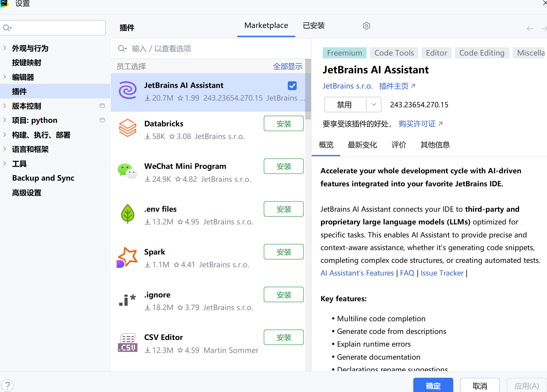547x392 pixels.
Task: Open the JetBrains s.r.o. vendor link
Action: [348, 86]
